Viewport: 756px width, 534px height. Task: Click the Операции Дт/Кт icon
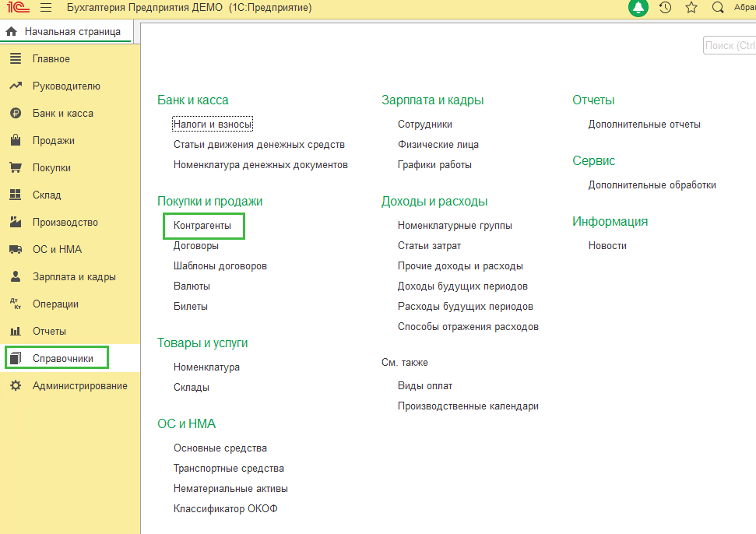pos(16,304)
